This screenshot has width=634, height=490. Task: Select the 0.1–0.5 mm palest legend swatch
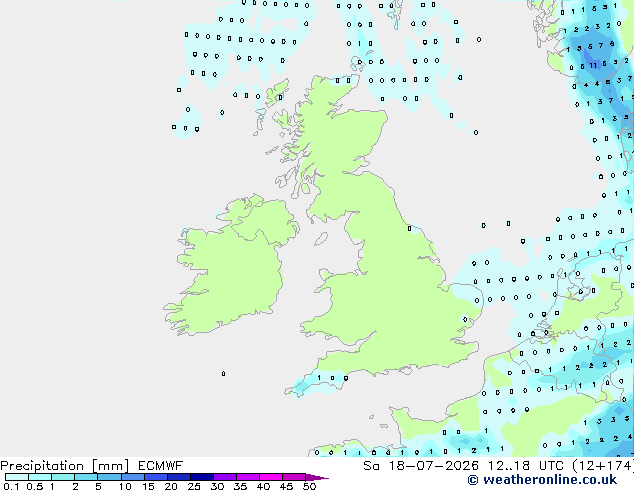click(17, 477)
